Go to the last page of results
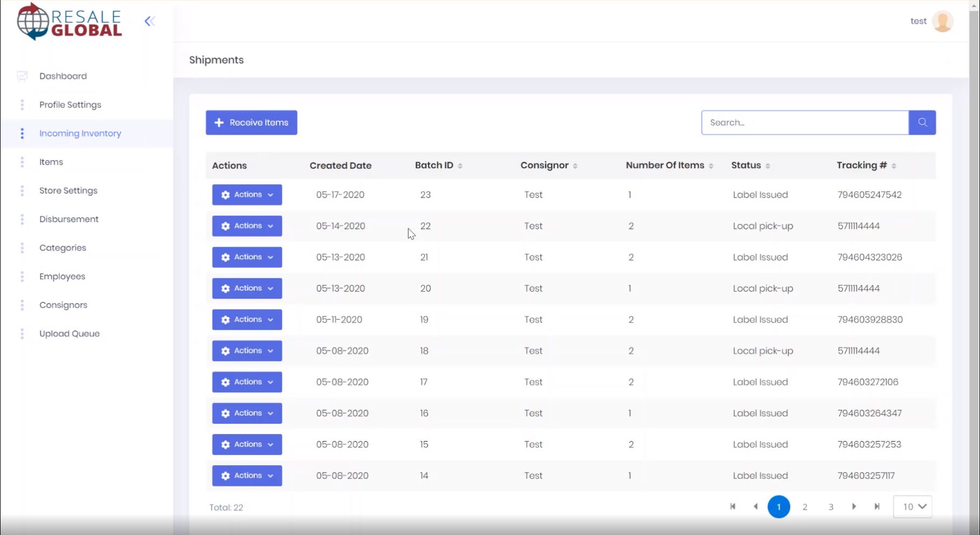The height and width of the screenshot is (535, 980). [877, 507]
